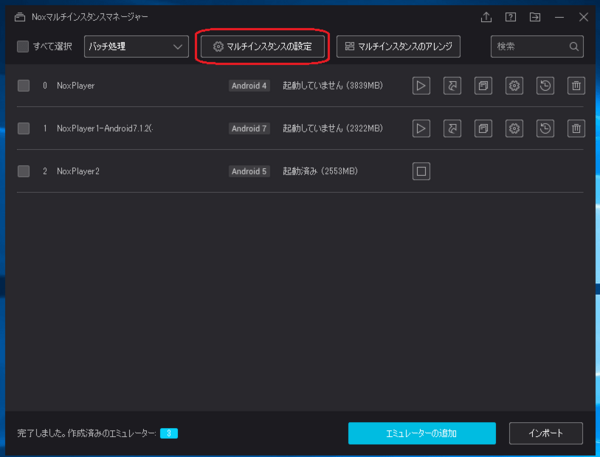Click the upload icon in title bar

pos(486,17)
